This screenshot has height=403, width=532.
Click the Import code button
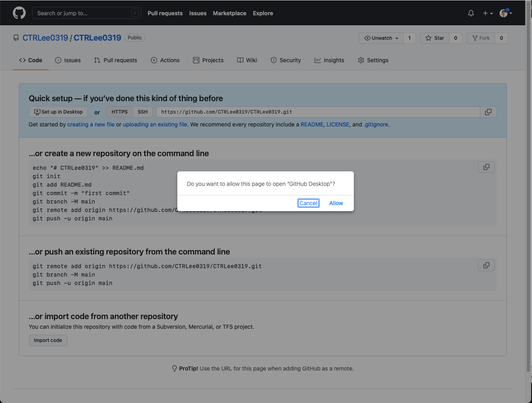(x=48, y=340)
